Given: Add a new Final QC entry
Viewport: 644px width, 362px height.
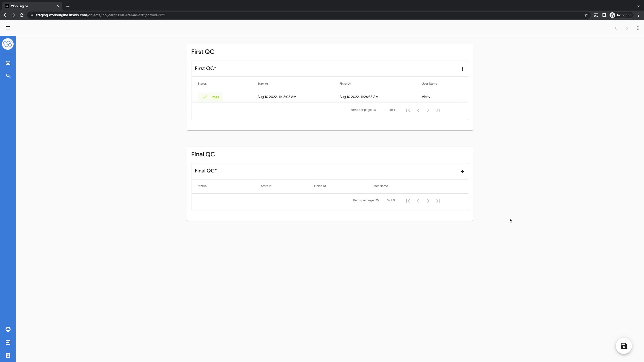Looking at the screenshot, I should click(462, 171).
